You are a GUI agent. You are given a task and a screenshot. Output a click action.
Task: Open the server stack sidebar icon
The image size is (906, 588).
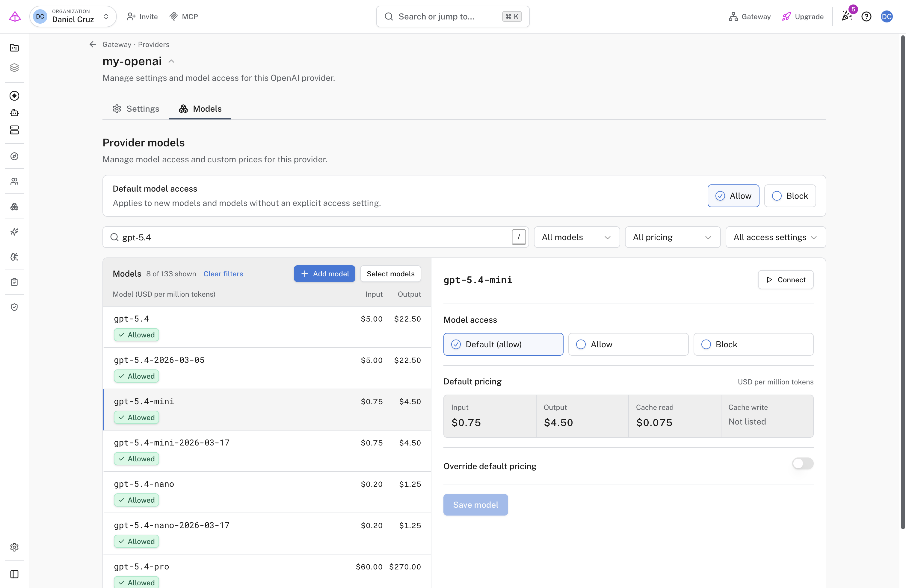14,130
